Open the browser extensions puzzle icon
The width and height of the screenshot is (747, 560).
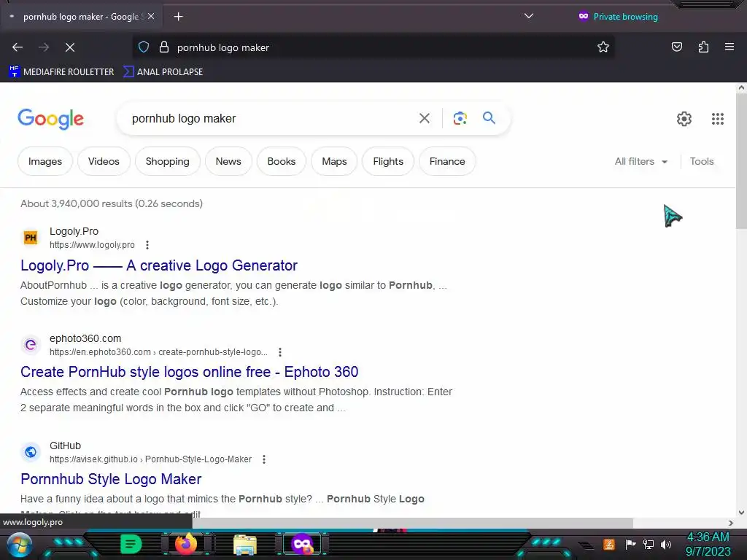point(703,47)
